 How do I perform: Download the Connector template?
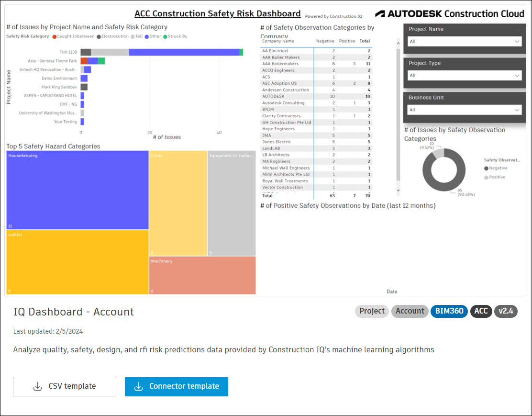(177, 386)
